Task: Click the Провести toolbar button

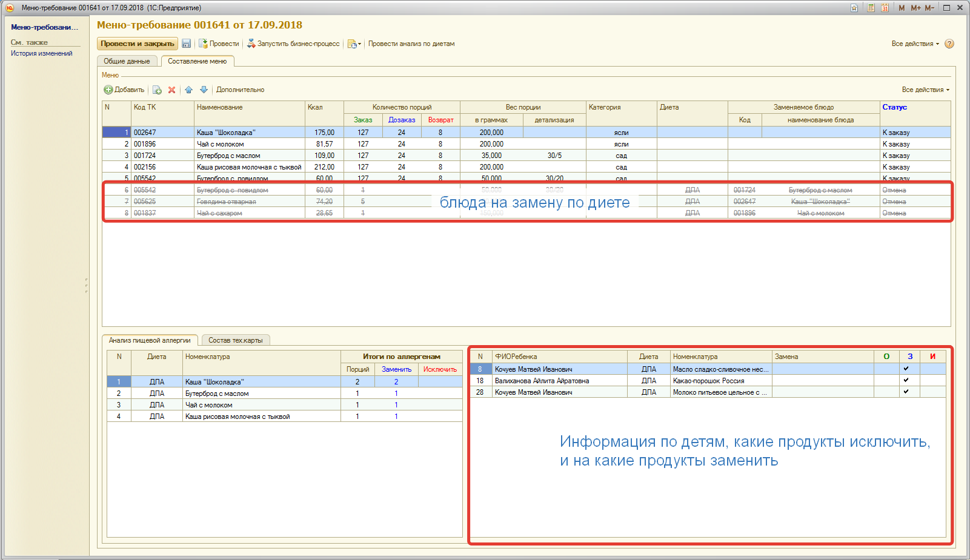Action: [x=219, y=44]
